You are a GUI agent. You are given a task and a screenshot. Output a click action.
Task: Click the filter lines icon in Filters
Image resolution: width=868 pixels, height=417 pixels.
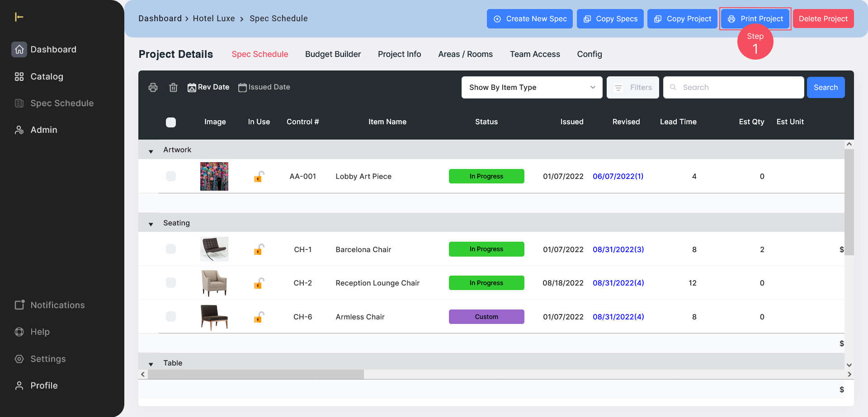(618, 88)
